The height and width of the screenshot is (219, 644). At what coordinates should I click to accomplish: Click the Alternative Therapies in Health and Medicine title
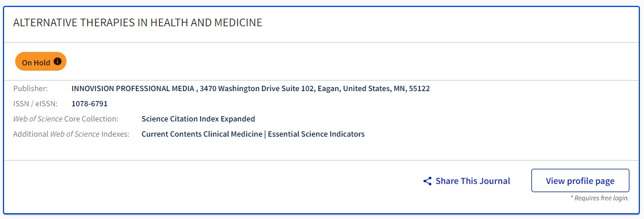[138, 23]
